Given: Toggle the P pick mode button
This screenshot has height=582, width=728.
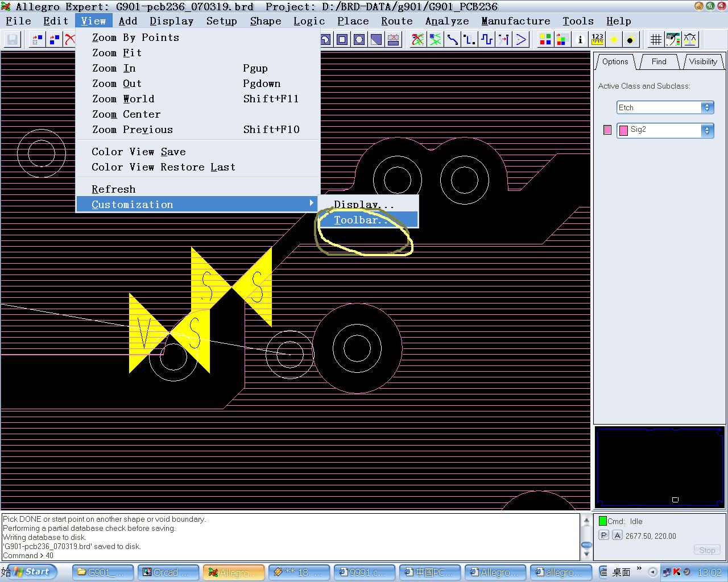Looking at the screenshot, I should click(603, 535).
